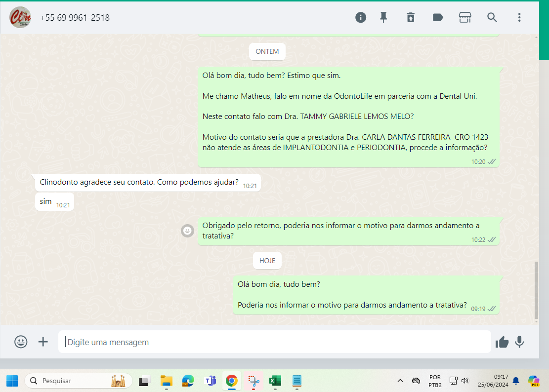Open Notepad from taskbar
The image size is (549, 392).
[297, 381]
